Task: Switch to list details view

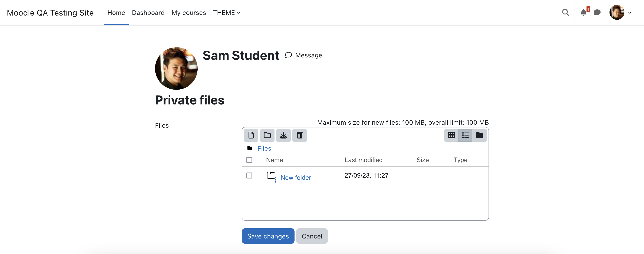Action: (x=465, y=135)
